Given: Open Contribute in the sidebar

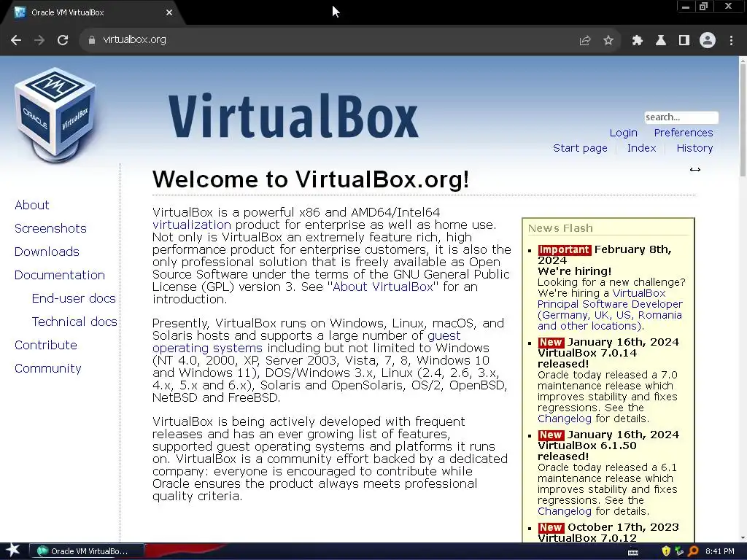Looking at the screenshot, I should point(45,345).
